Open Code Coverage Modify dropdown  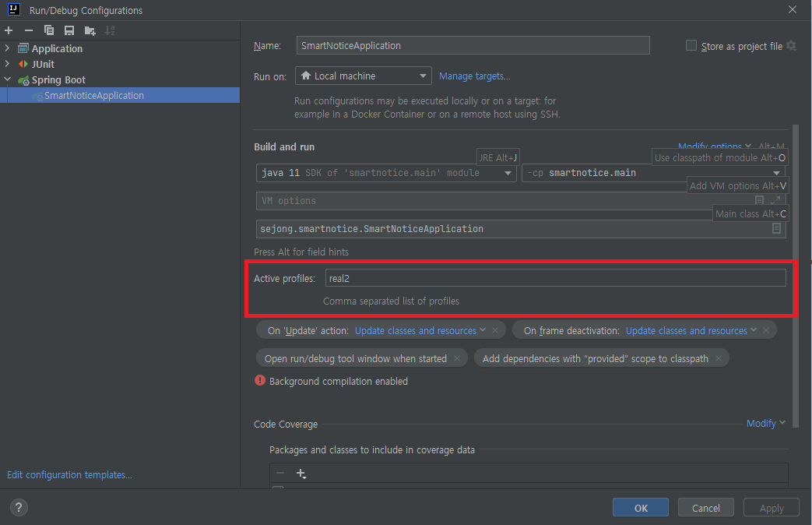766,423
